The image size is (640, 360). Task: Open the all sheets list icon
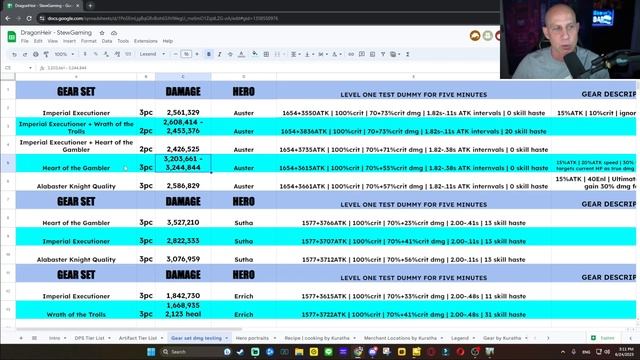[x=34, y=338]
